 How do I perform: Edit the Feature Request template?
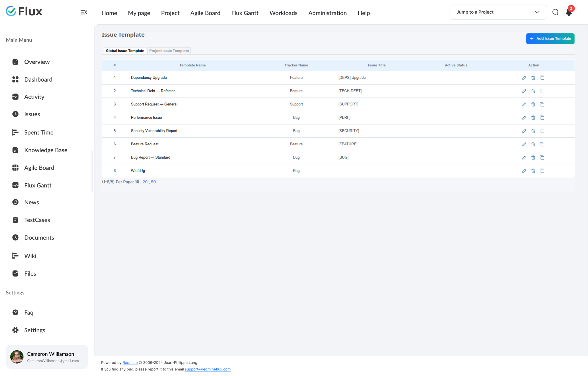[524, 144]
